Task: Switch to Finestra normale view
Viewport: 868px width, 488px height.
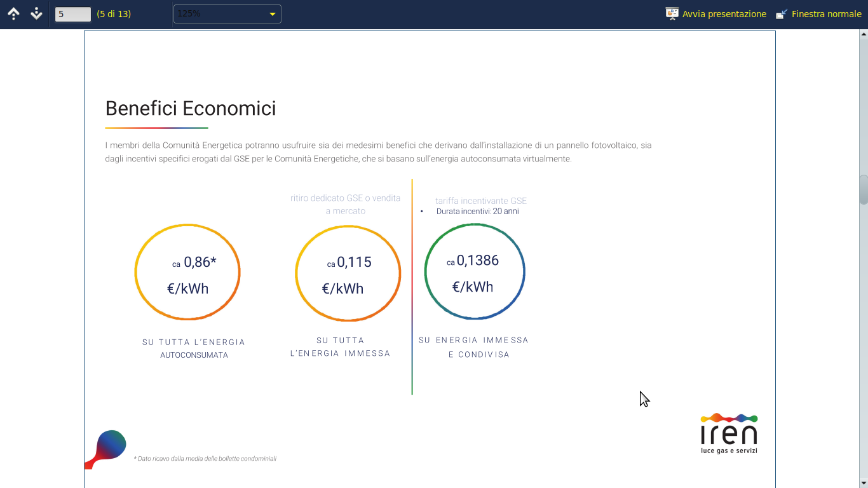Action: (826, 14)
